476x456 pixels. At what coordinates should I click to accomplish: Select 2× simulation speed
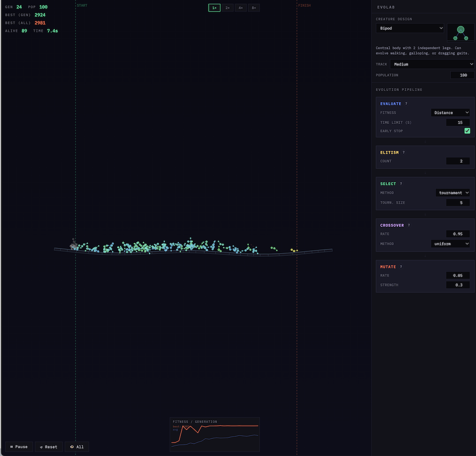227,8
